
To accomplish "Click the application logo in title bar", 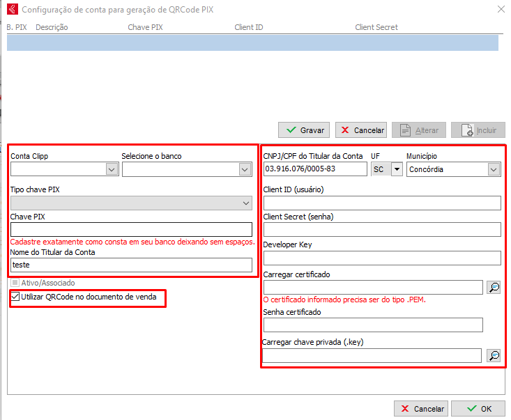I will click(11, 10).
